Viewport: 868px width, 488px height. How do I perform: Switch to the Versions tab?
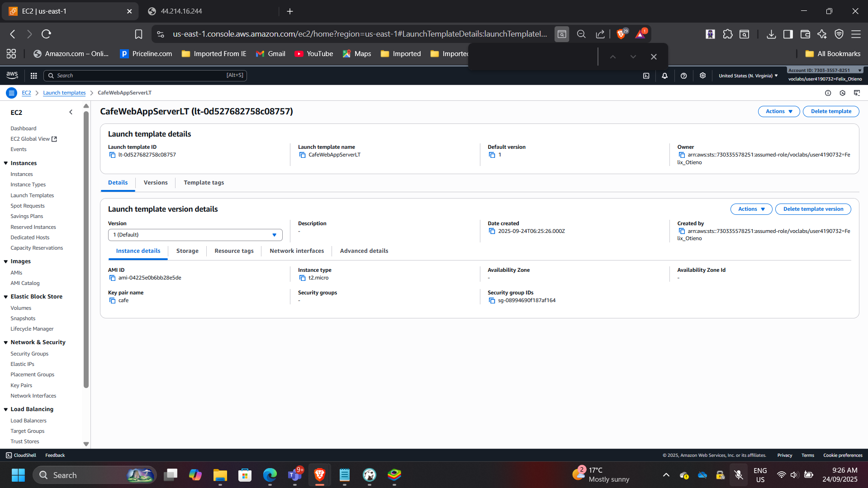click(155, 183)
